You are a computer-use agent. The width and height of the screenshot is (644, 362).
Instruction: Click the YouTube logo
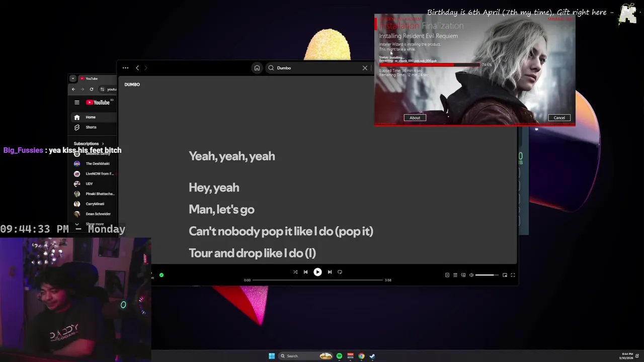(98, 103)
